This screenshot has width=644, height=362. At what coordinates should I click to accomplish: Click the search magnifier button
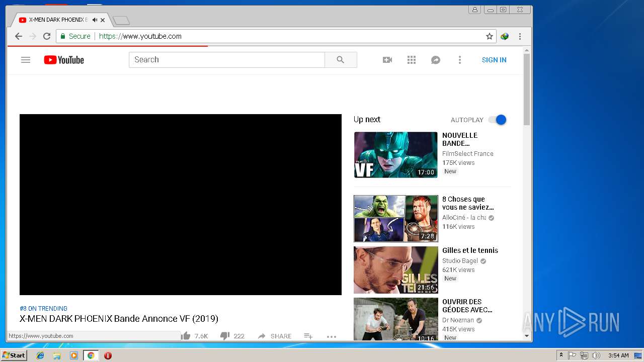coord(341,60)
